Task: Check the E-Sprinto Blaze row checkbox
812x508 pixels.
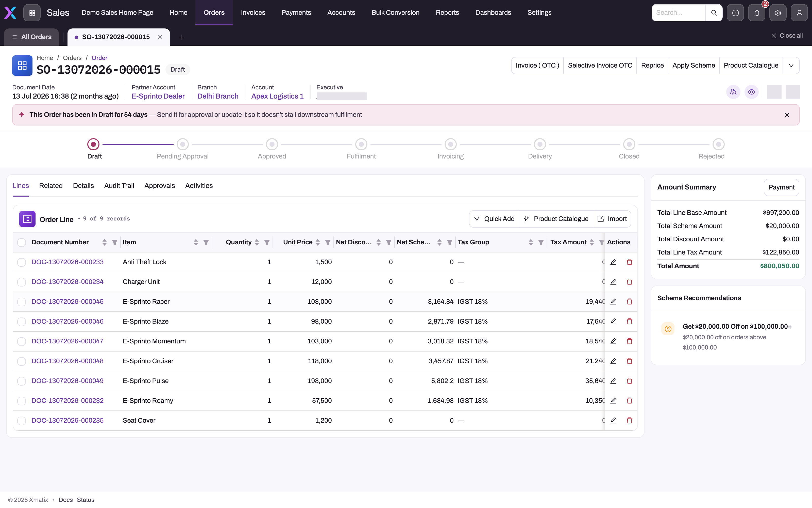Action: pos(22,322)
